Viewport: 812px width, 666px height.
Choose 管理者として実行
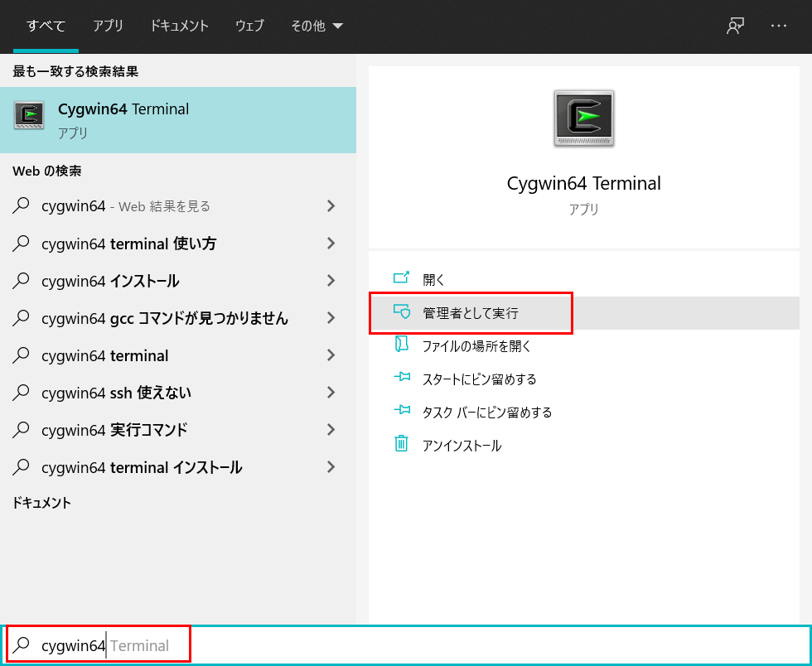(x=584, y=313)
